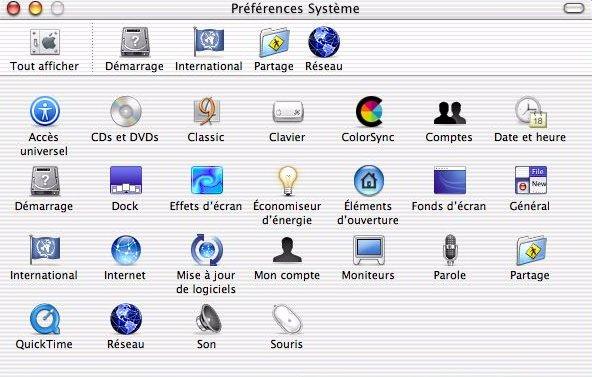
Task: Open Effets d'écran screen effects
Action: tap(207, 180)
